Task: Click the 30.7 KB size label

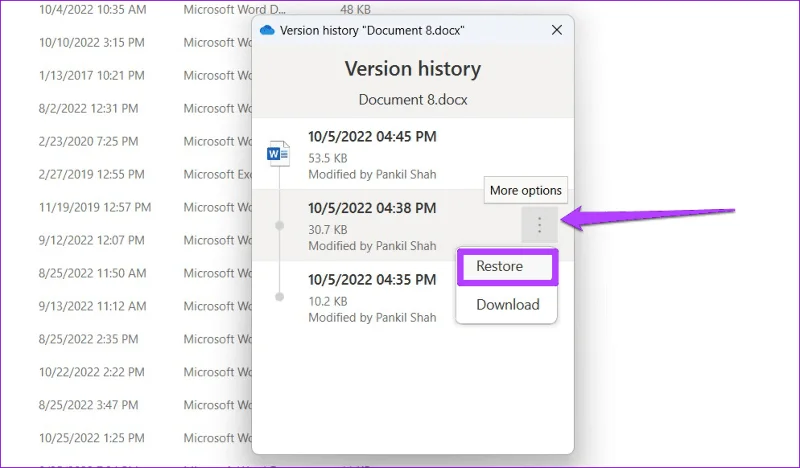Action: point(328,230)
